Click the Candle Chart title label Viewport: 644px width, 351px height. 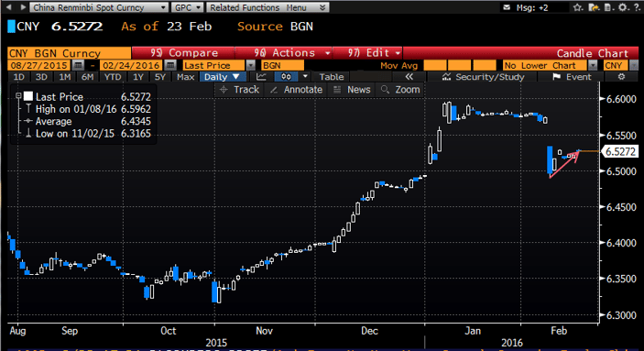coord(593,53)
